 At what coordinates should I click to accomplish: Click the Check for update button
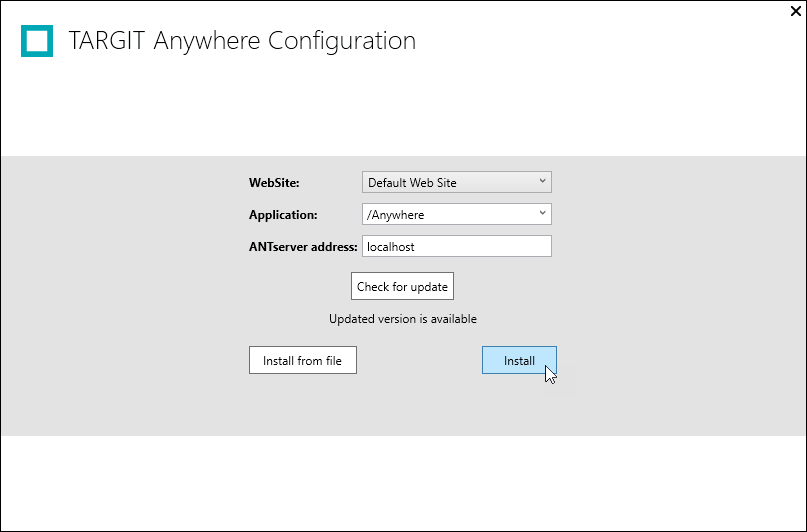402,286
